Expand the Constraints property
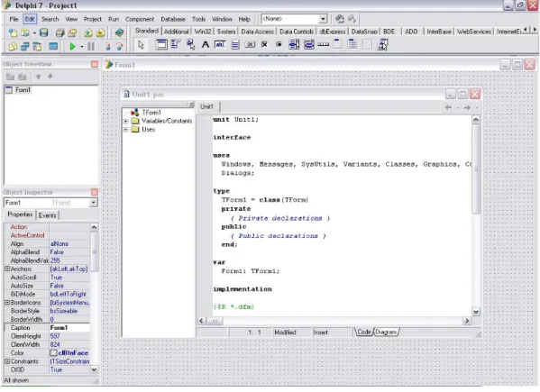 (x=7, y=361)
